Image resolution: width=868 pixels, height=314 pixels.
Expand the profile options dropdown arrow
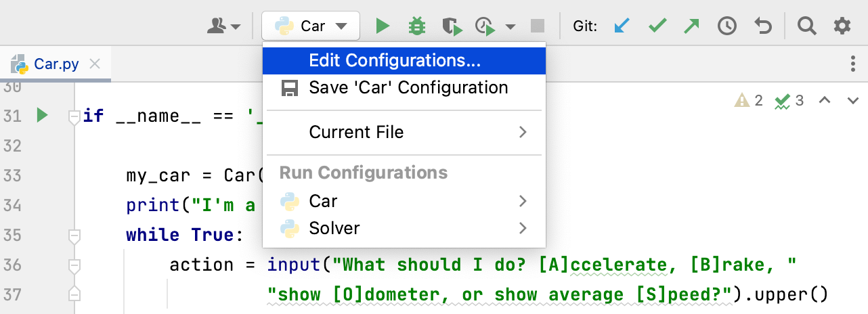click(x=511, y=27)
